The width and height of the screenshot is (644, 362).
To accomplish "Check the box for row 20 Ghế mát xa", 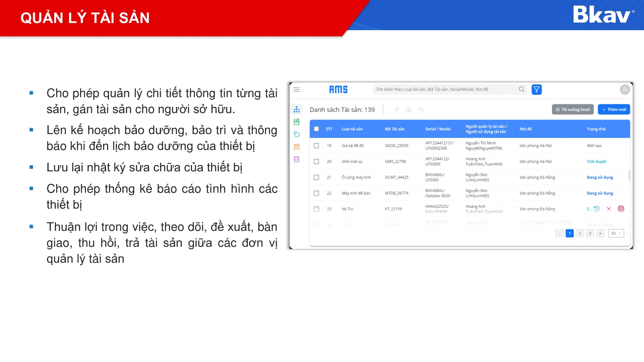I will pyautogui.click(x=317, y=161).
